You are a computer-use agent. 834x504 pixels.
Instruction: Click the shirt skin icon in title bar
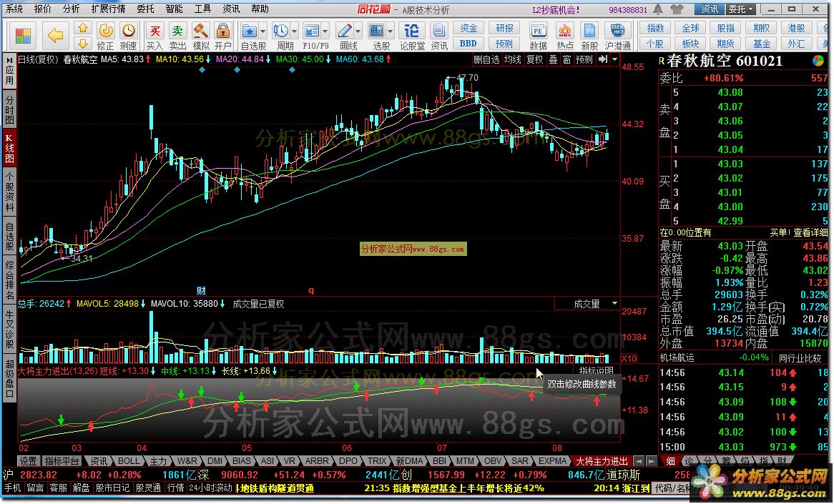point(677,9)
